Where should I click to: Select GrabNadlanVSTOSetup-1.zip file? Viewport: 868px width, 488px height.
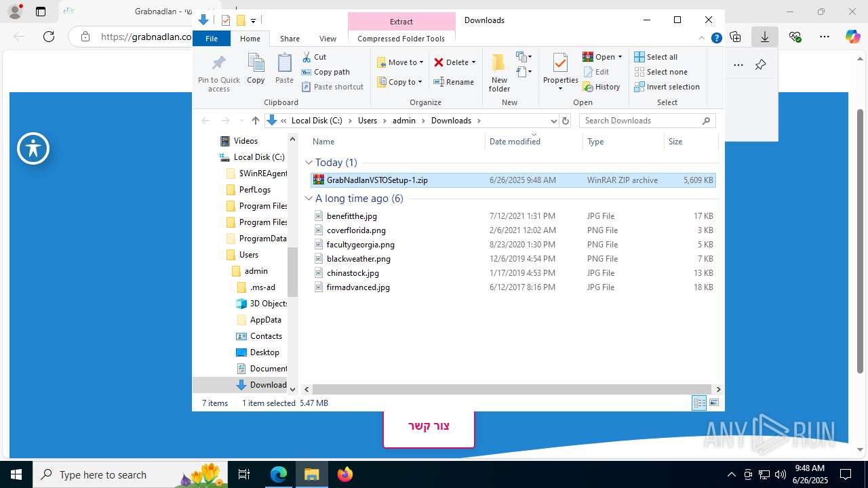point(513,180)
